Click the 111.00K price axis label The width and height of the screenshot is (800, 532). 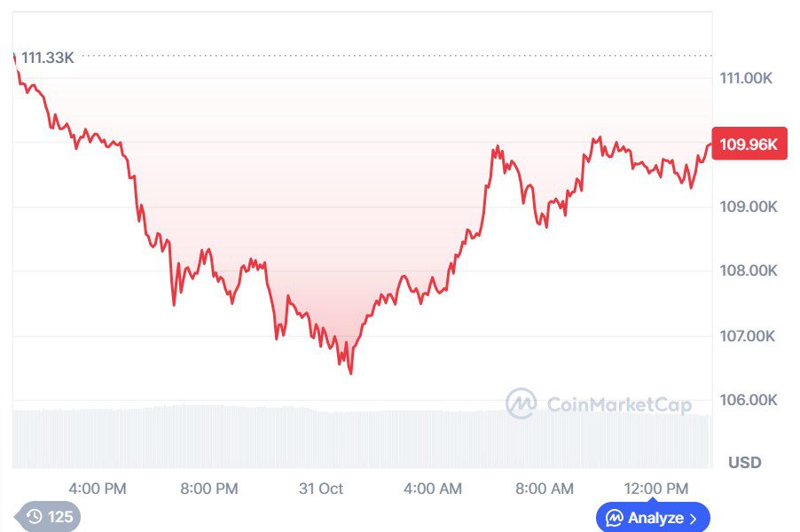pyautogui.click(x=746, y=78)
